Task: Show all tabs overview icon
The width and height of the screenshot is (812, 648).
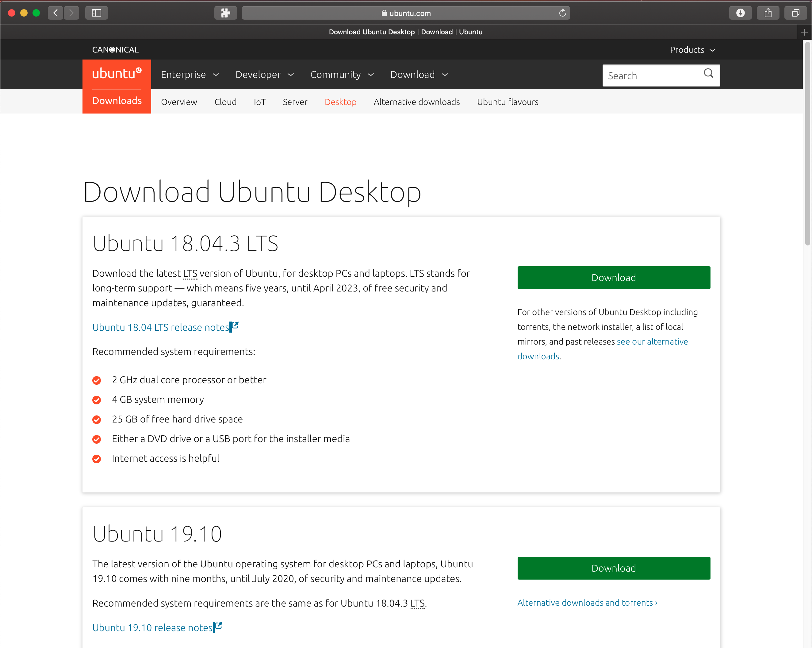Action: [x=795, y=13]
